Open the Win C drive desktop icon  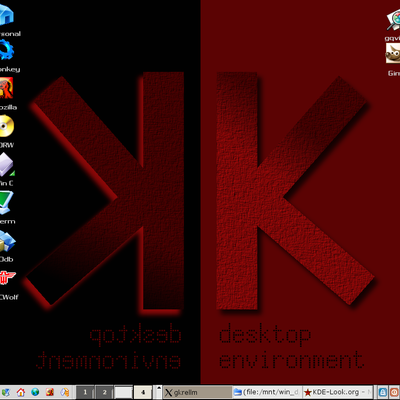coord(7,165)
